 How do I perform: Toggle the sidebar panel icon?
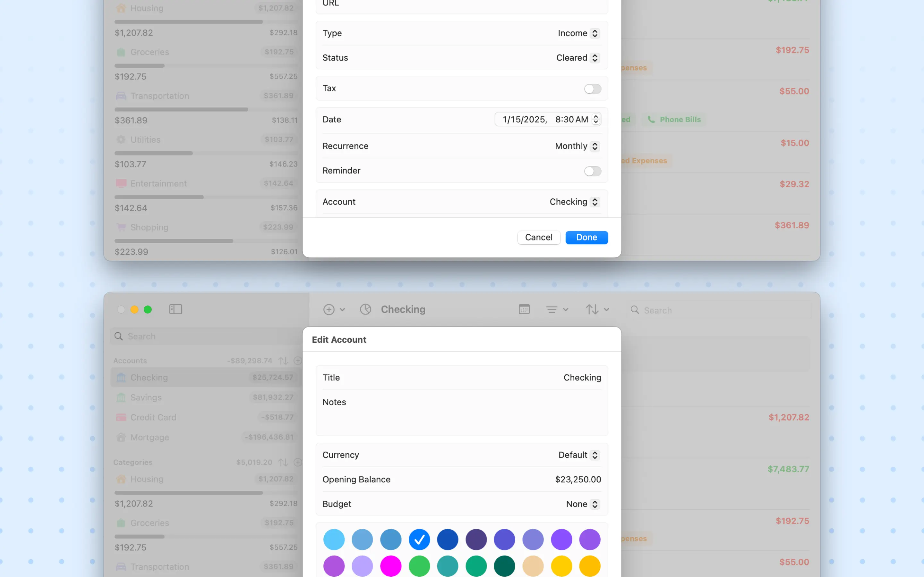(x=175, y=309)
